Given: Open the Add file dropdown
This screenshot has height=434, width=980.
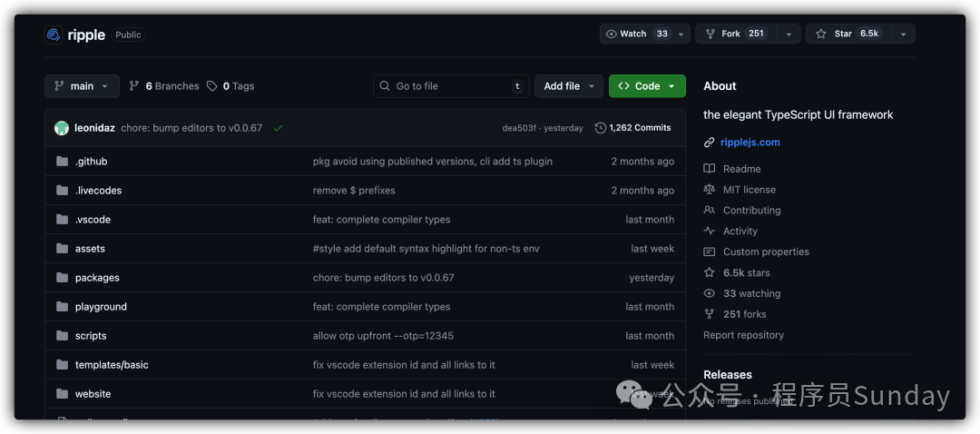Looking at the screenshot, I should click(x=568, y=86).
